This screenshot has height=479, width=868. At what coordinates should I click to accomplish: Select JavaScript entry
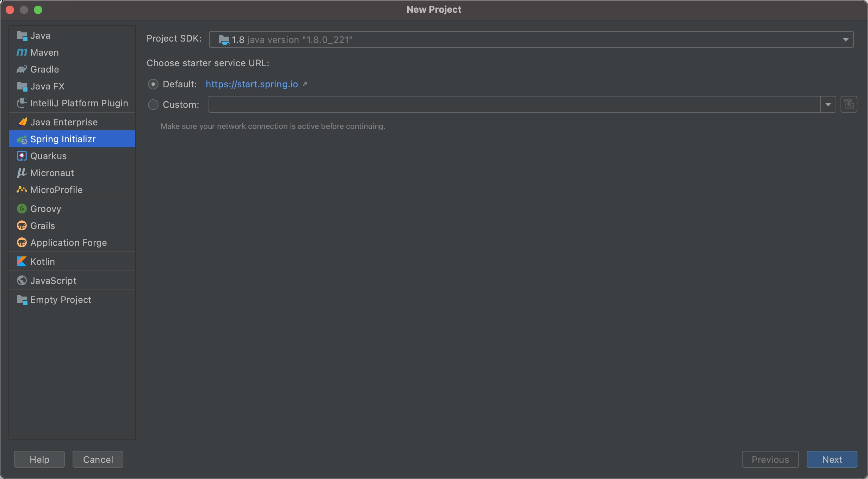[72, 281]
